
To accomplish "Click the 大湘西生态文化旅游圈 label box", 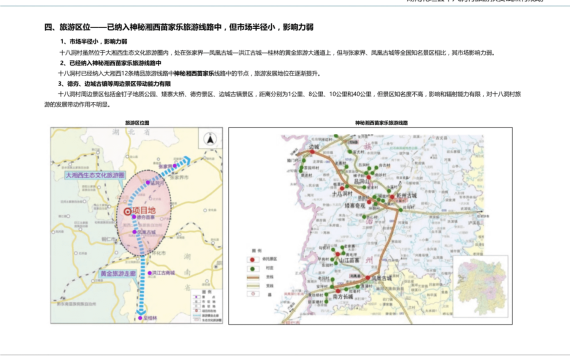I will point(95,175).
